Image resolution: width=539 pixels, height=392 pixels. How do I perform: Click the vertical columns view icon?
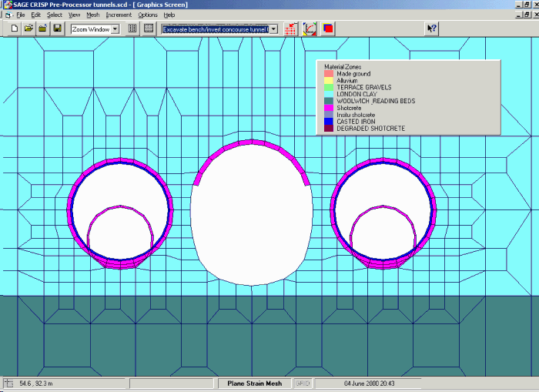[132, 28]
